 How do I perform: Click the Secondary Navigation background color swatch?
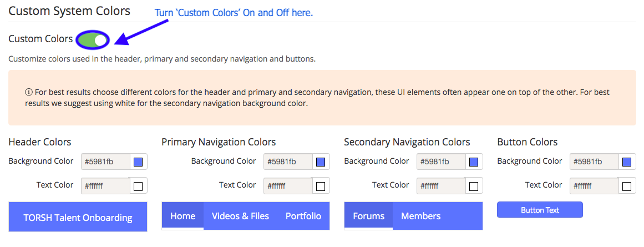click(x=474, y=162)
